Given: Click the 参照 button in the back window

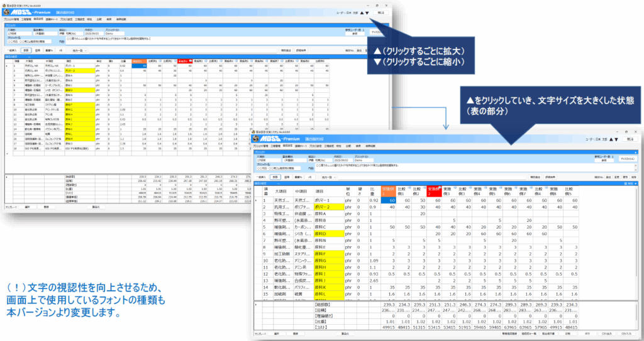Looking at the screenshot, I should coord(355,35).
